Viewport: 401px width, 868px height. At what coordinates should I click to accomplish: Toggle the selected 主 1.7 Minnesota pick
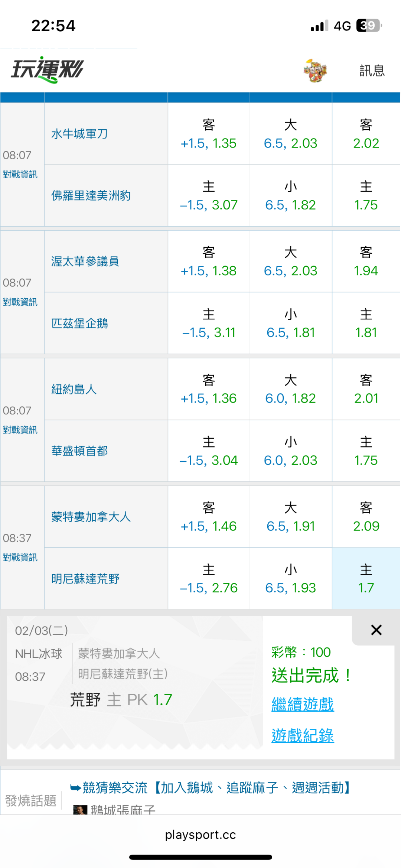click(366, 579)
